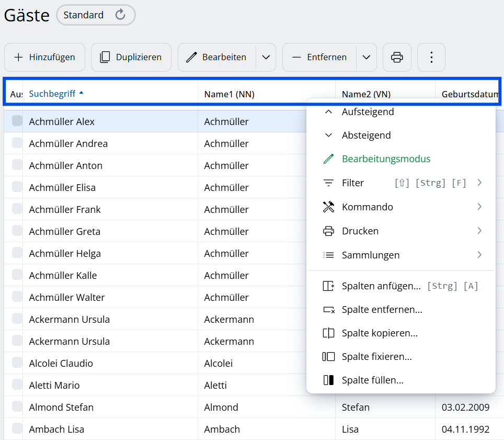Click the Gäste page title
The image size is (504, 440).
coord(27,15)
